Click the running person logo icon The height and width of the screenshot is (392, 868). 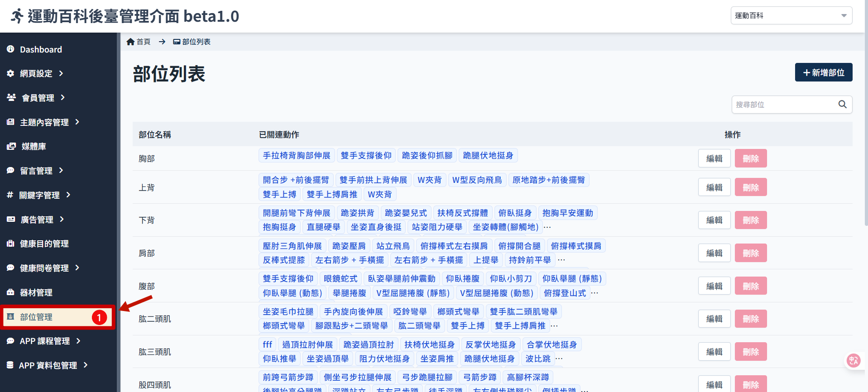(x=17, y=16)
